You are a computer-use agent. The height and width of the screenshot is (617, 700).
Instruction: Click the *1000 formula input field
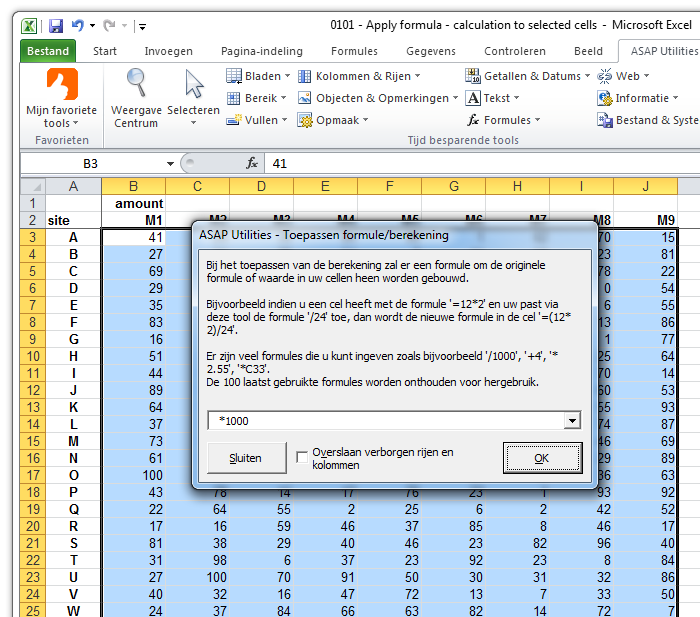tap(386, 420)
